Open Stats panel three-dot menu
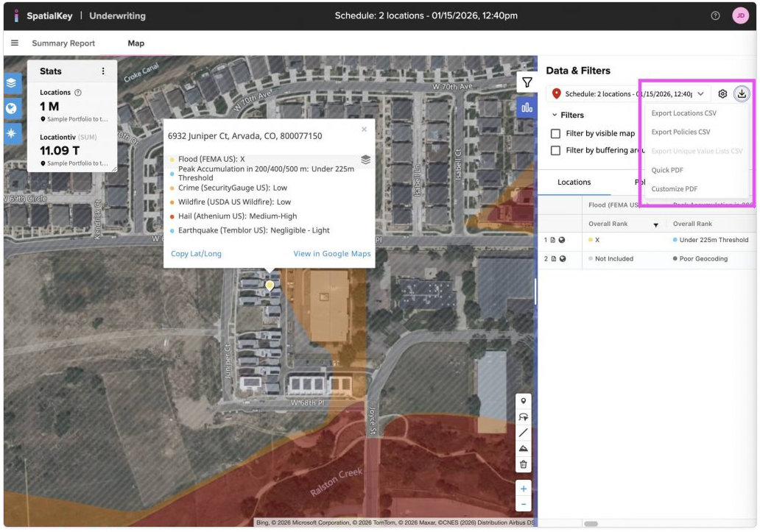 click(103, 71)
